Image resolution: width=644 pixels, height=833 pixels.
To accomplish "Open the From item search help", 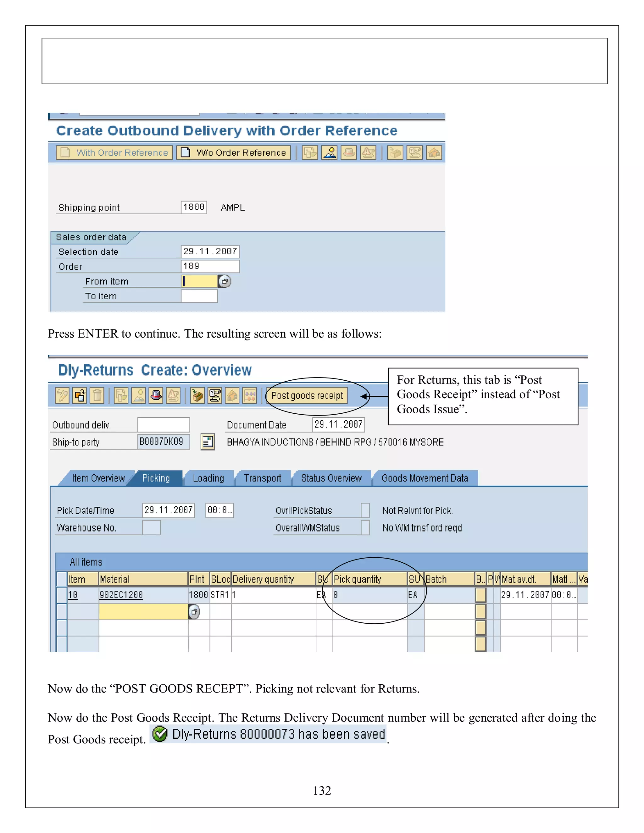I will point(225,281).
